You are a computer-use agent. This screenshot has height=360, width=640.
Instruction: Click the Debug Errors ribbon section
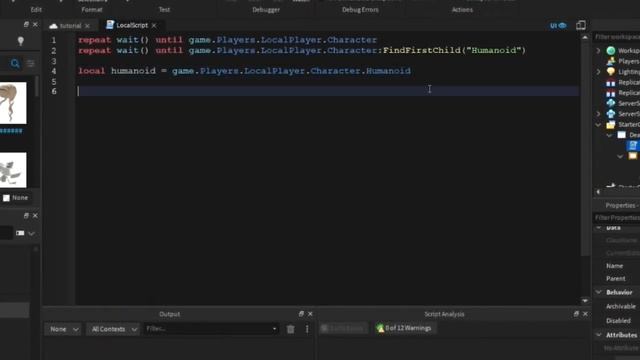tap(360, 9)
